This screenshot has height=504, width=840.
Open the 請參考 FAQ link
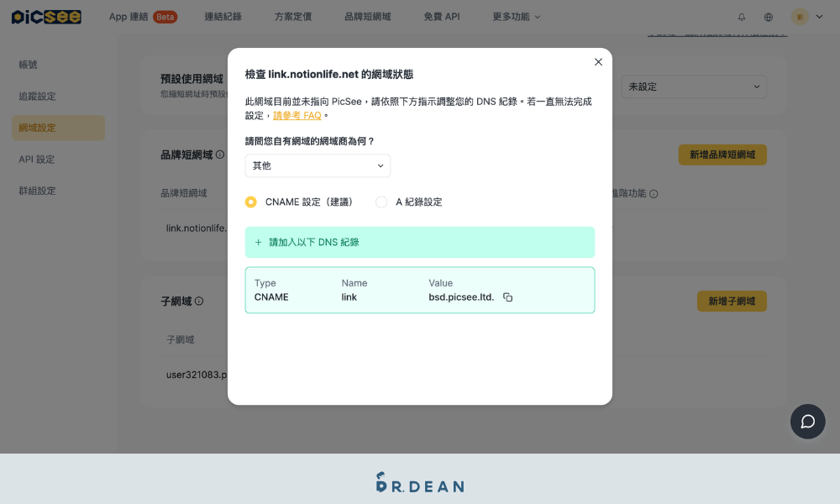pos(297,116)
